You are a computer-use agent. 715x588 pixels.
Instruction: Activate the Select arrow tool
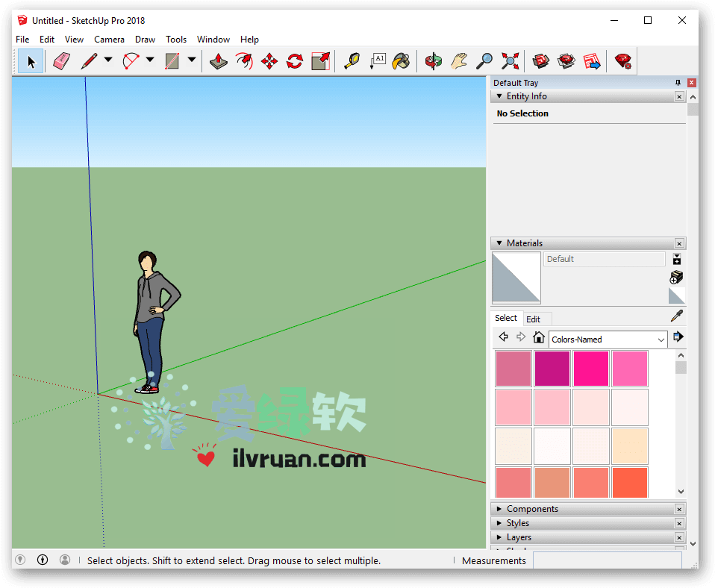click(x=31, y=61)
